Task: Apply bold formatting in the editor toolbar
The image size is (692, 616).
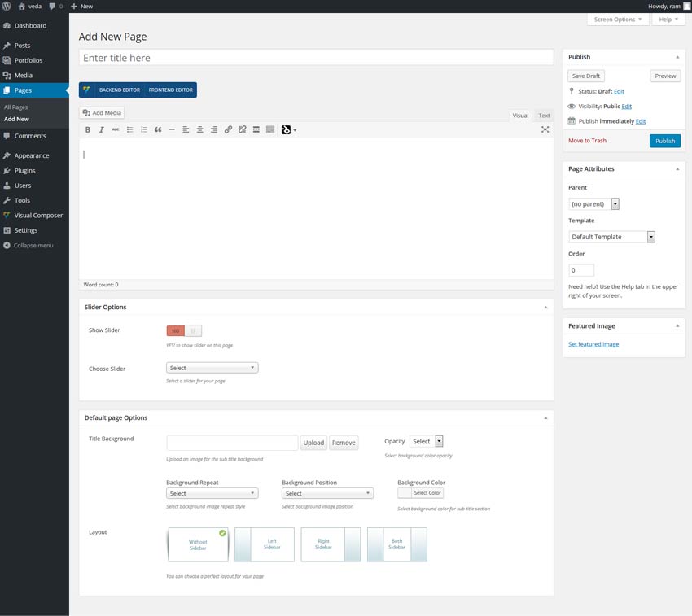Action: [87, 129]
